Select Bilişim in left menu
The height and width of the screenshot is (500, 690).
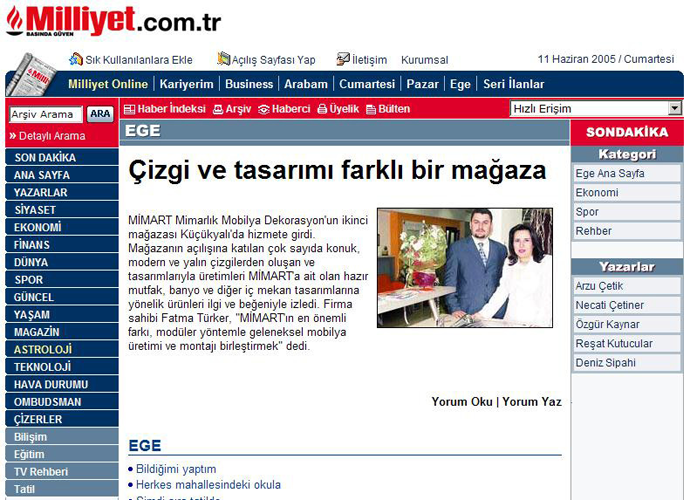point(62,437)
